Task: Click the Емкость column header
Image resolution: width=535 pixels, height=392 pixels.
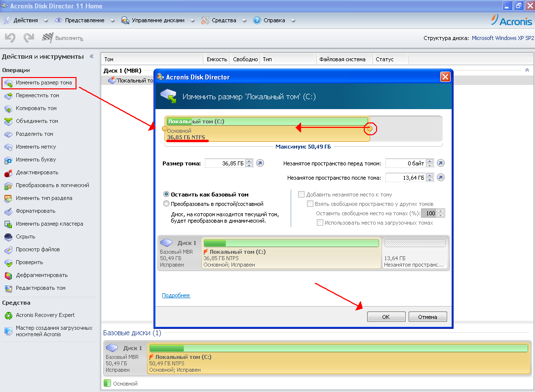Action: 217,59
